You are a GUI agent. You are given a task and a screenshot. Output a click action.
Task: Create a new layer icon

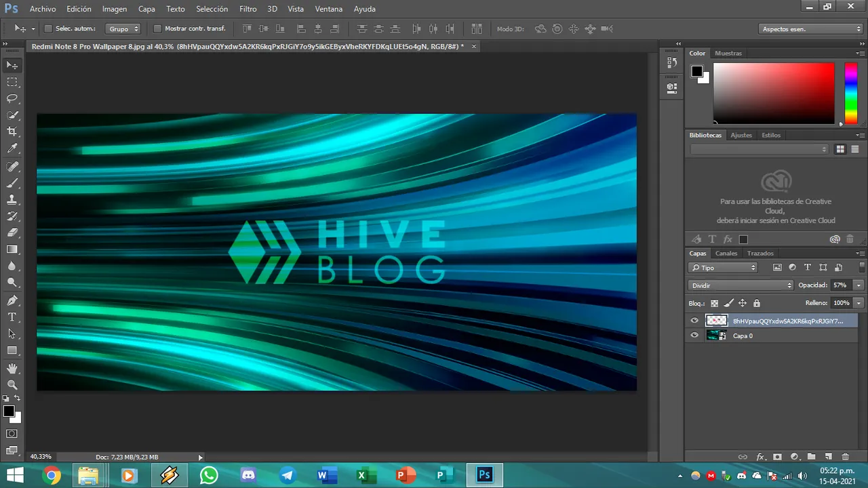coord(828,457)
